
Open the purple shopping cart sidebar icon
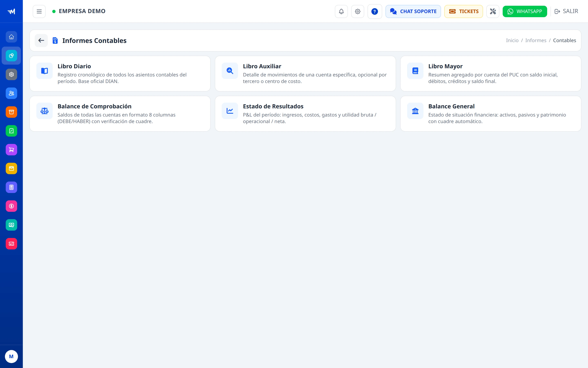(x=11, y=150)
